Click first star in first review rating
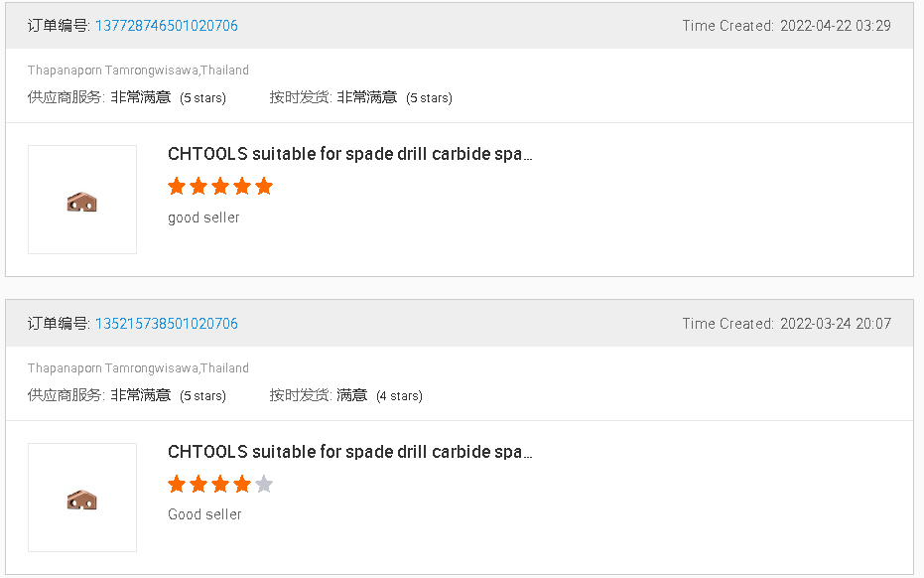Image resolution: width=924 pixels, height=578 pixels. pyautogui.click(x=177, y=187)
